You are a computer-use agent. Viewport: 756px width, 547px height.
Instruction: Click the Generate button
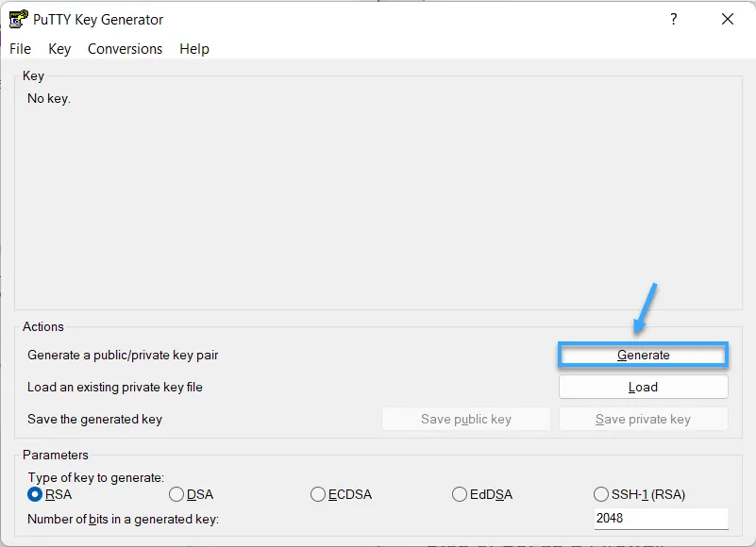point(643,356)
